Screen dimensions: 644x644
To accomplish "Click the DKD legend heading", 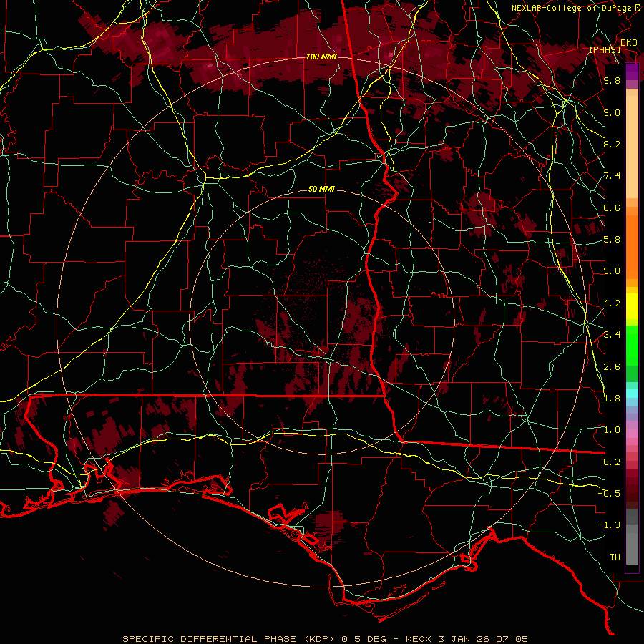I will [x=628, y=43].
